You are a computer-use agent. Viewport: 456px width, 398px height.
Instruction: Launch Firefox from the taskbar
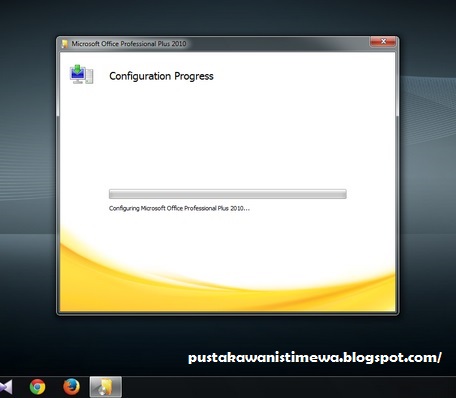coord(71,387)
